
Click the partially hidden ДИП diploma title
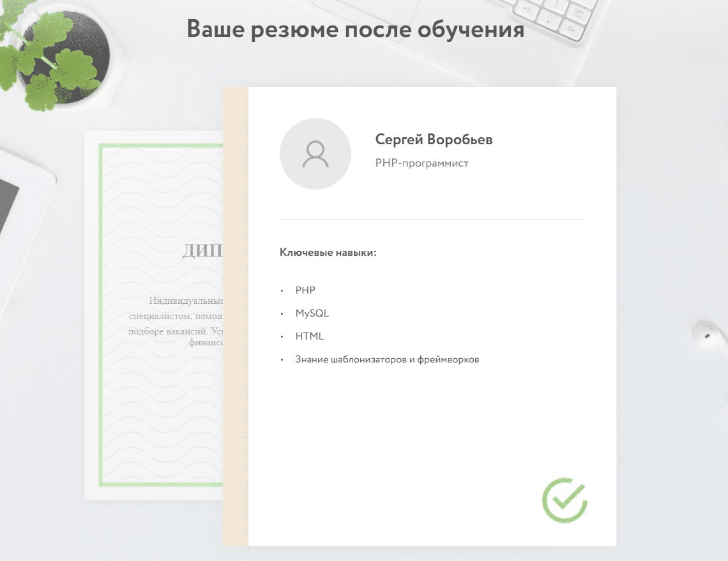click(x=202, y=251)
